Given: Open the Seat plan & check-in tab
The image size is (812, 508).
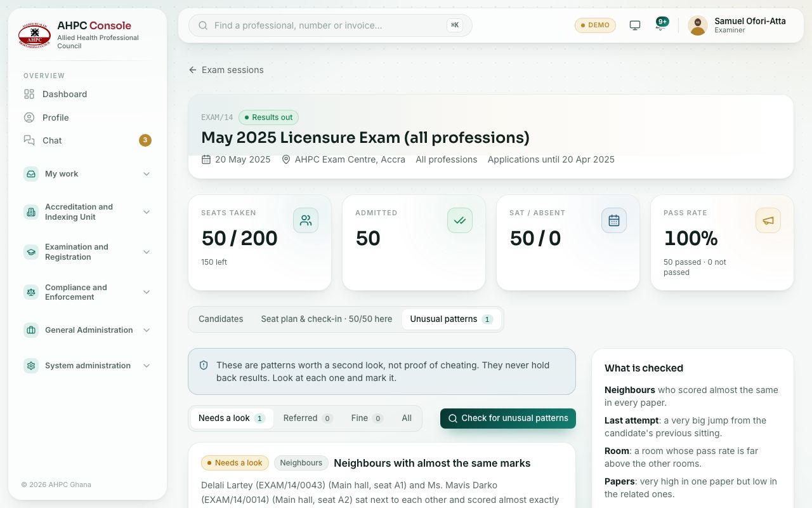Looking at the screenshot, I should coord(327,319).
